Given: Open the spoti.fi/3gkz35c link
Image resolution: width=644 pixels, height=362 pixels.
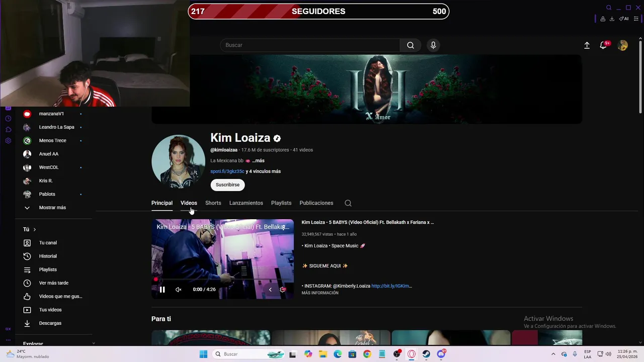Looking at the screenshot, I should [x=227, y=171].
